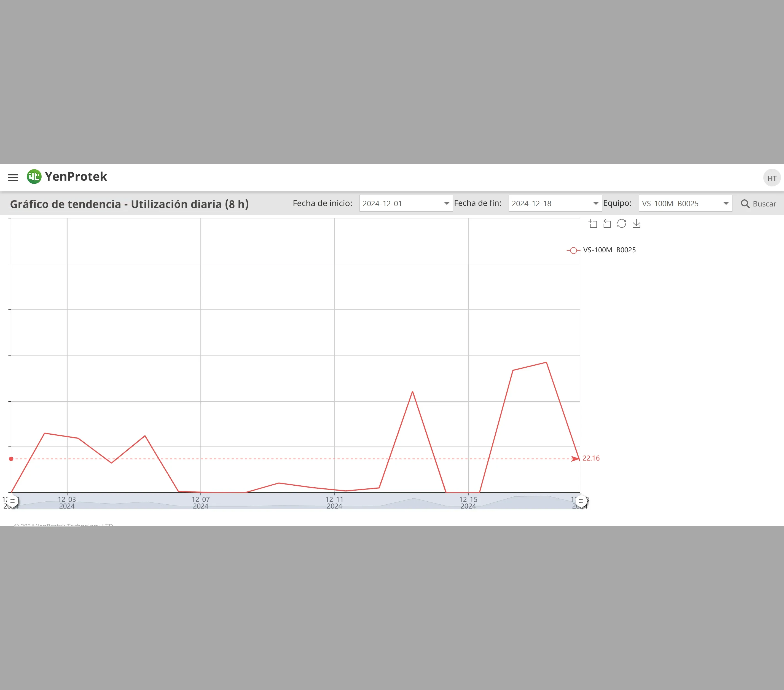Click the Equipo label text

pyautogui.click(x=617, y=203)
